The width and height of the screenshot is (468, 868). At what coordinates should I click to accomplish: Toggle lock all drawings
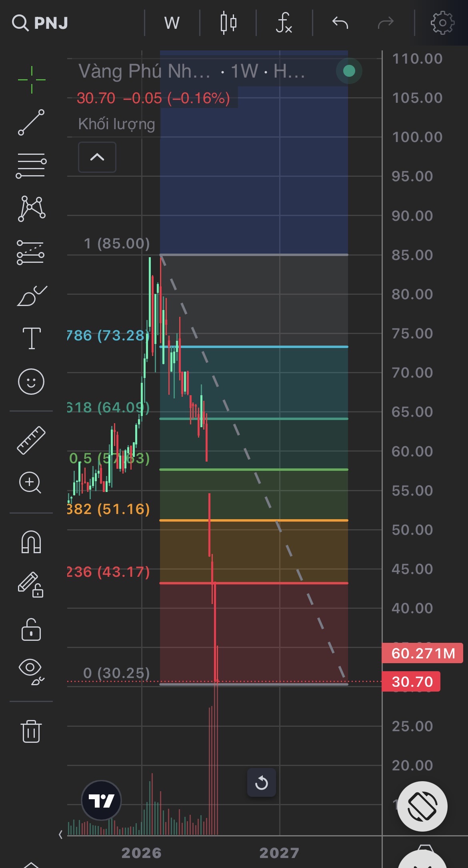click(31, 630)
